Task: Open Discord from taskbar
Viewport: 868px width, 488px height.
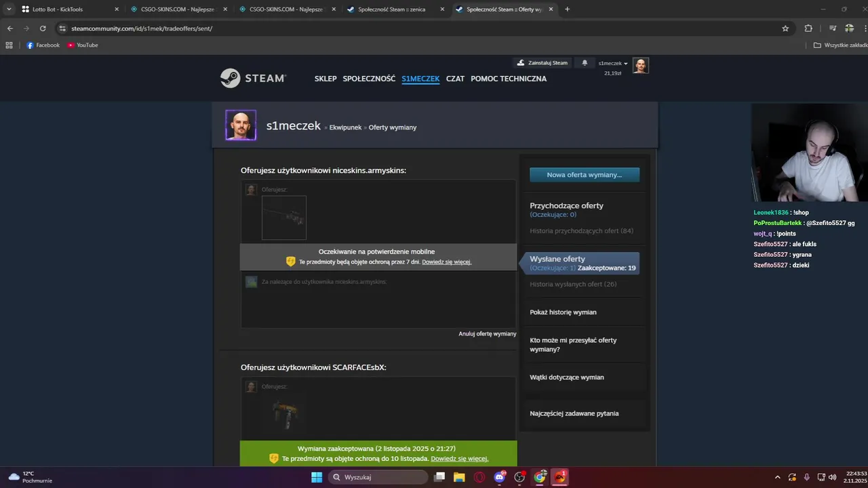Action: (x=500, y=477)
